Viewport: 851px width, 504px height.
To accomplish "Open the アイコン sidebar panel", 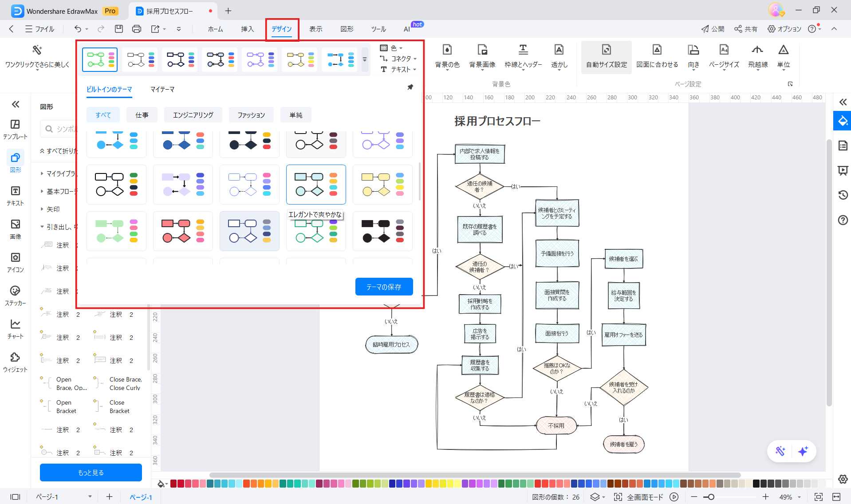I will pos(15,262).
